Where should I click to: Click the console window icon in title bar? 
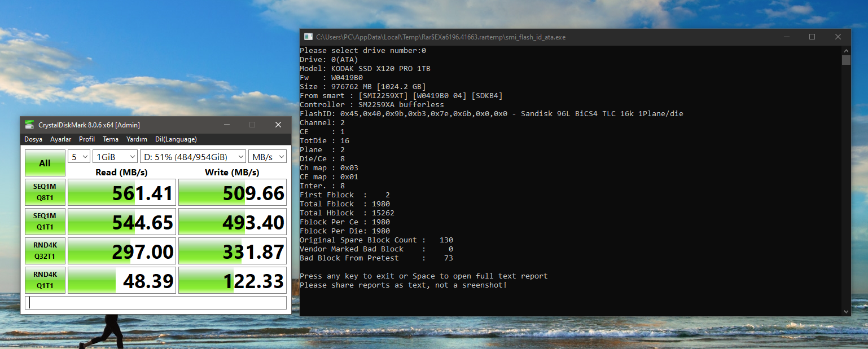[x=308, y=37]
